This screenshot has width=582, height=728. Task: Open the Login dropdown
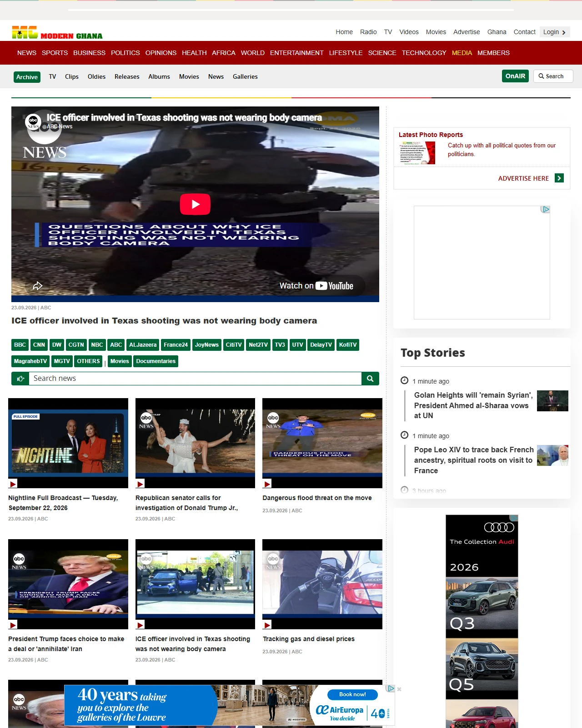555,32
